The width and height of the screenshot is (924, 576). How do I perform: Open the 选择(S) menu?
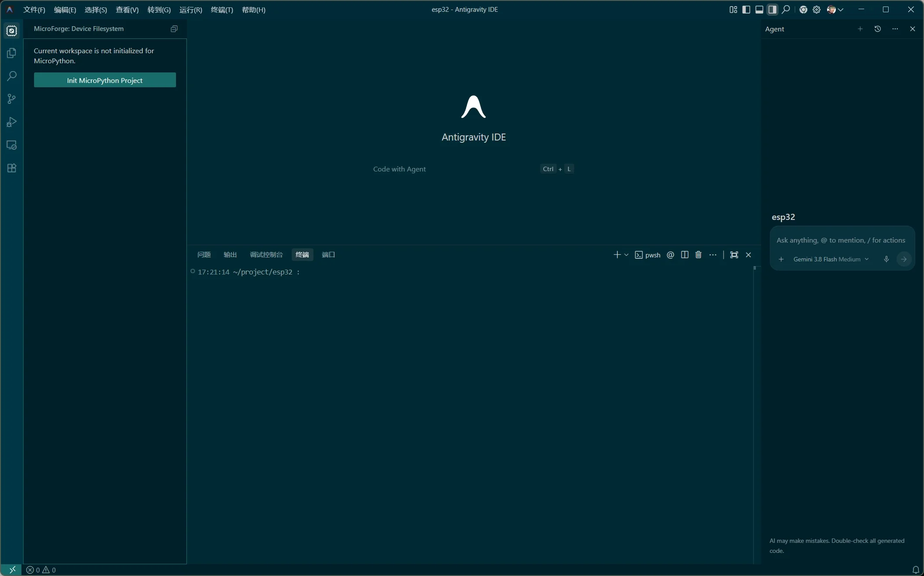coord(96,10)
